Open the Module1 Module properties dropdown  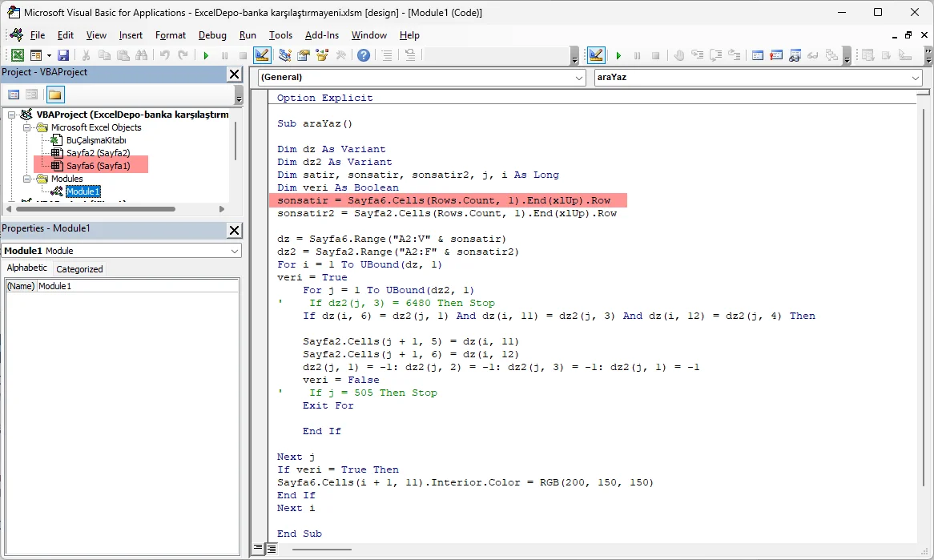(235, 251)
